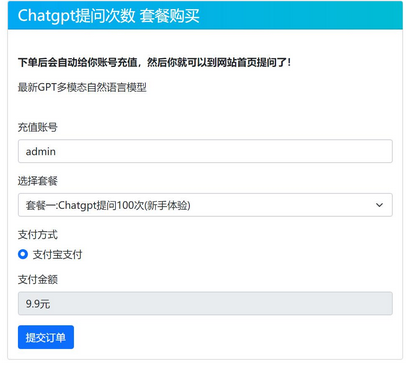Click the 支付金额 field showing 9.9元
Image resolution: width=415 pixels, height=365 pixels.
click(x=205, y=304)
